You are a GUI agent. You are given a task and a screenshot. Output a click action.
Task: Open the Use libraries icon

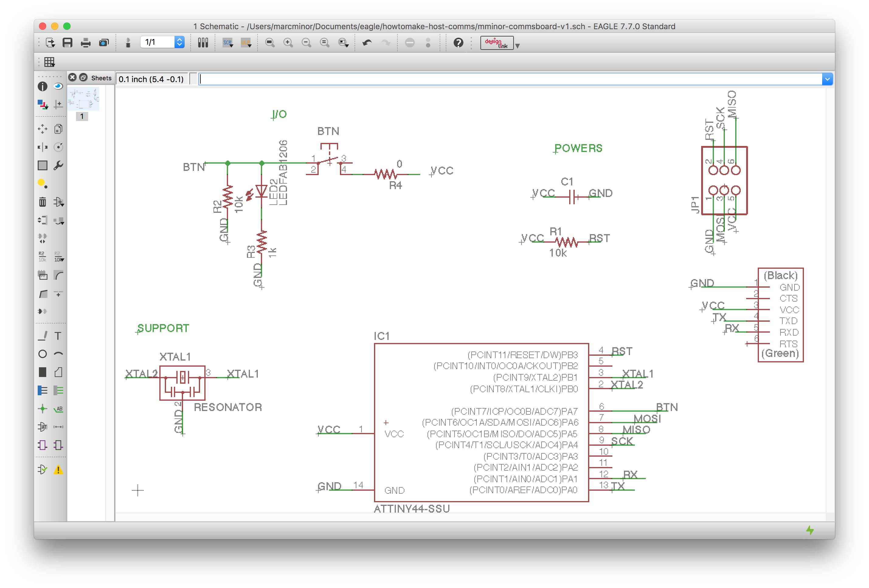pyautogui.click(x=203, y=43)
